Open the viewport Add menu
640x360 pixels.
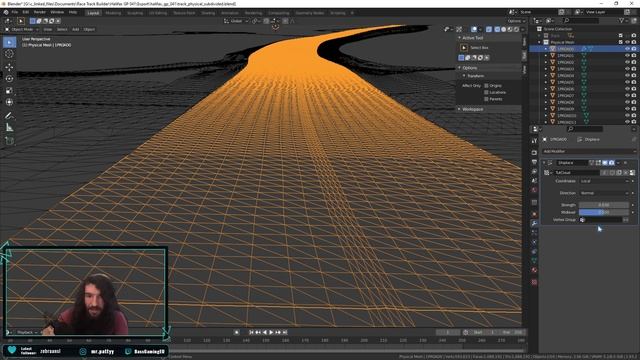[x=76, y=29]
